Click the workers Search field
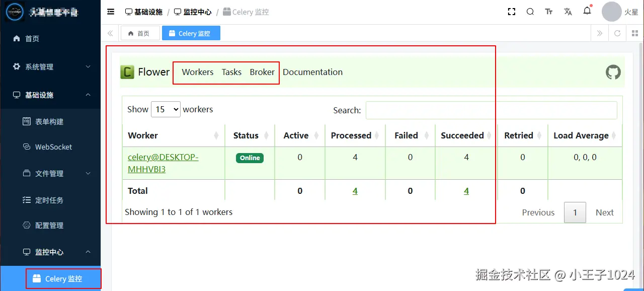This screenshot has height=291, width=644. (491, 110)
